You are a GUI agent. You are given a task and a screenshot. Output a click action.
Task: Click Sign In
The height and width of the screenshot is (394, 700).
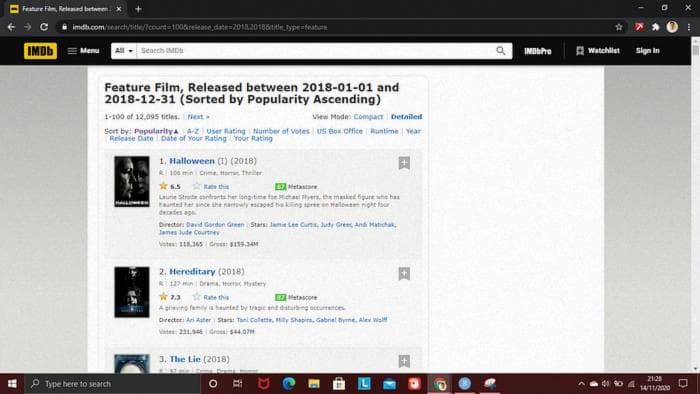pos(647,51)
